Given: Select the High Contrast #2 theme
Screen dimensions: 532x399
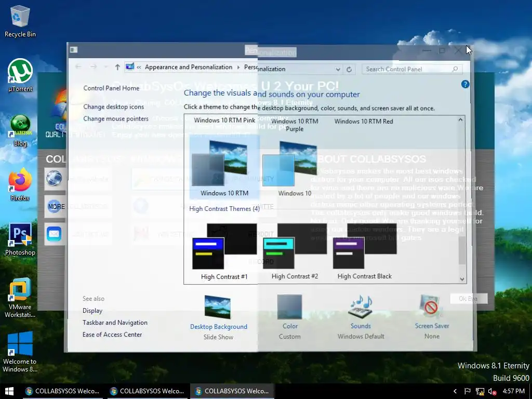Looking at the screenshot, I should tap(295, 251).
